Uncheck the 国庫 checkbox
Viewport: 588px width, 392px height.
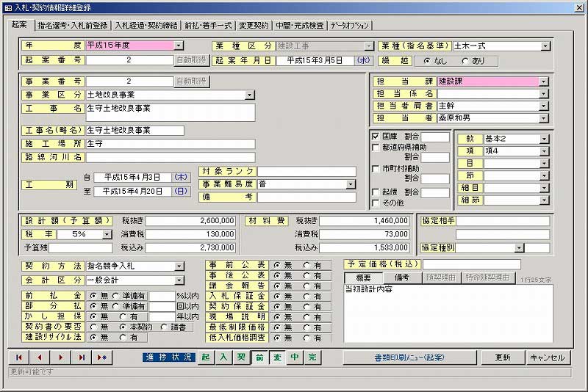pyautogui.click(x=376, y=137)
